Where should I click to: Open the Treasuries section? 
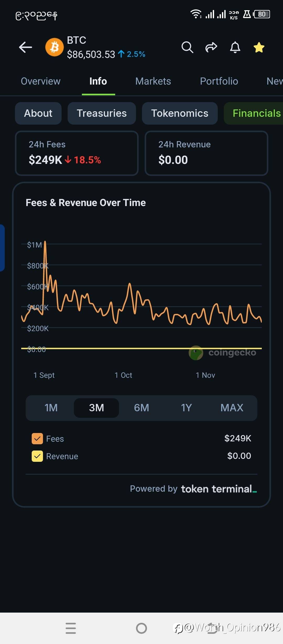pos(102,113)
